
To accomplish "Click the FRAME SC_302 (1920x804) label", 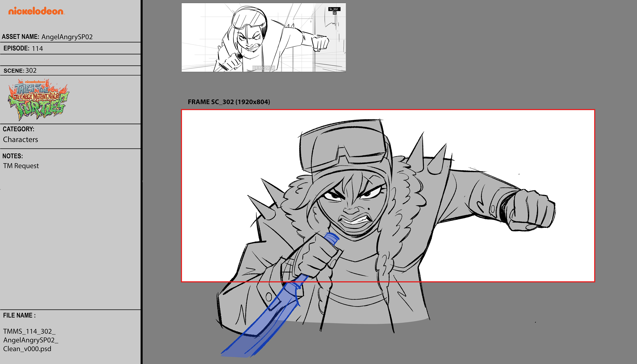I will coord(229,102).
